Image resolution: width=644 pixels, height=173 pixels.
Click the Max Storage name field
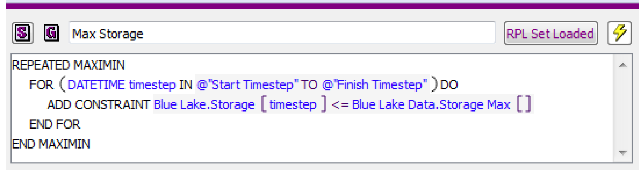click(282, 33)
